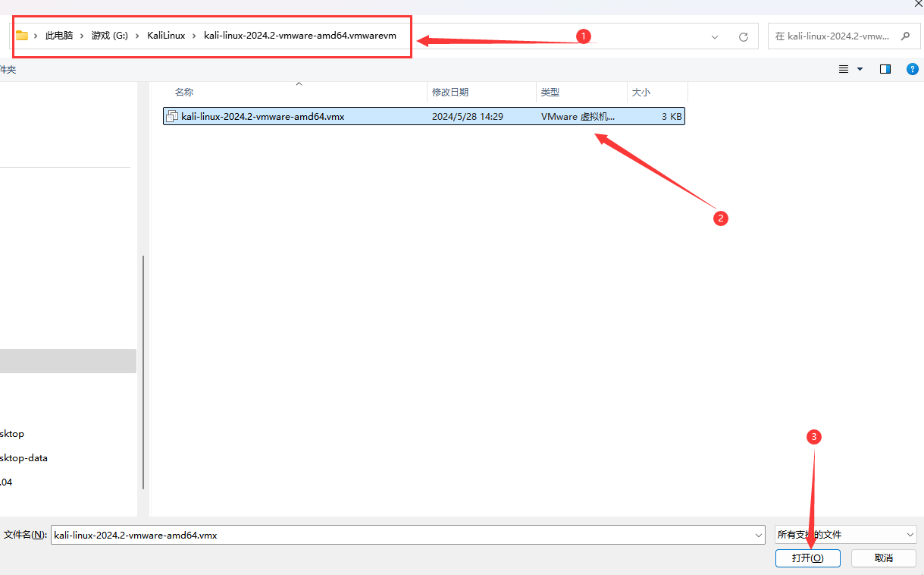Click kali-linux-2024.2-vmware-amd64.vmwarevm breadcrumb segment
924x575 pixels.
click(x=300, y=36)
